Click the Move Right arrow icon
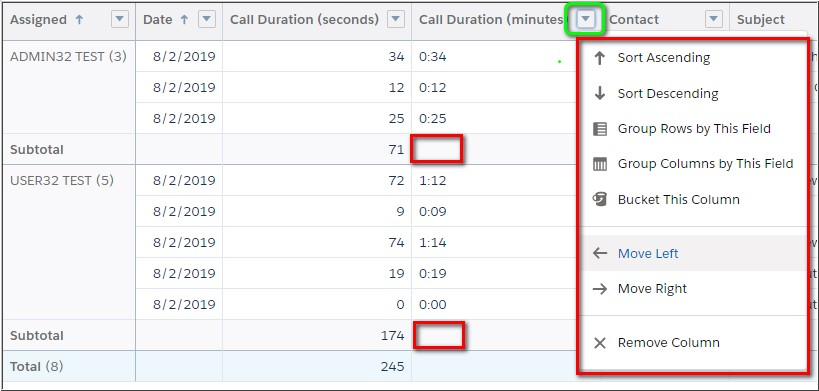The width and height of the screenshot is (819, 391). [600, 289]
